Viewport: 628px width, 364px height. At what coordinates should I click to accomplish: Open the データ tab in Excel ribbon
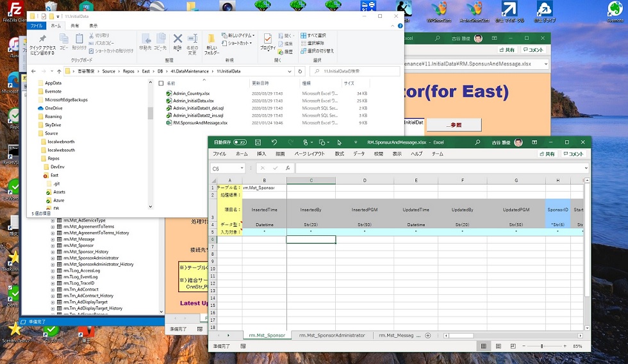[x=359, y=154]
